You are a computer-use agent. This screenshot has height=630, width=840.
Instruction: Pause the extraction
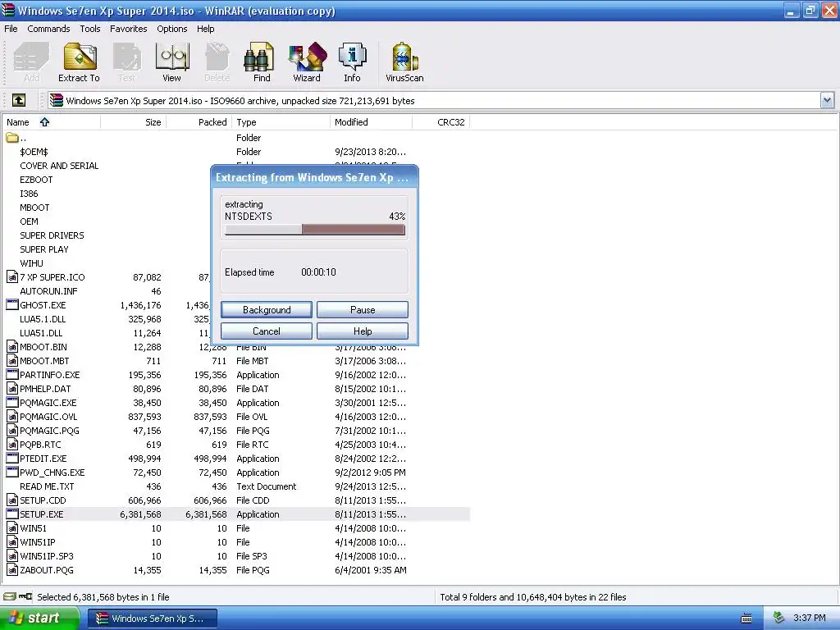[363, 309]
